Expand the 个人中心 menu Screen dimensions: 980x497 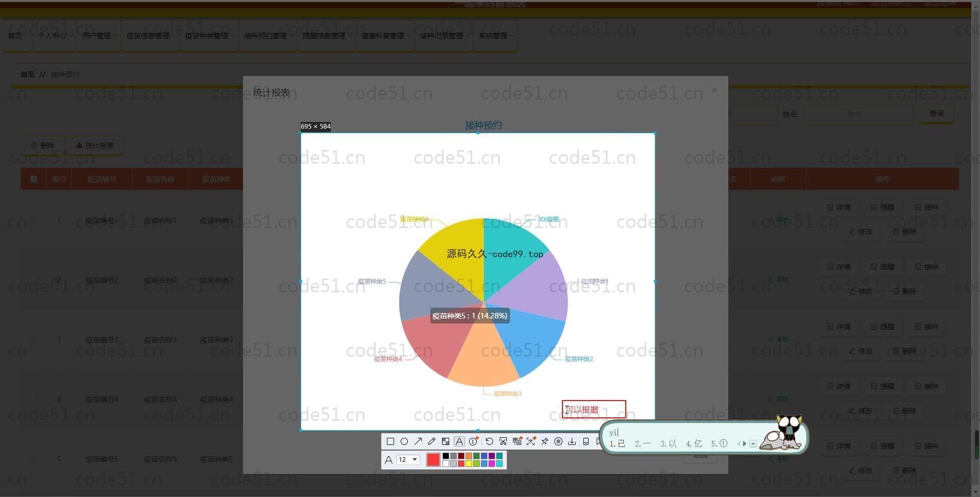pos(55,36)
